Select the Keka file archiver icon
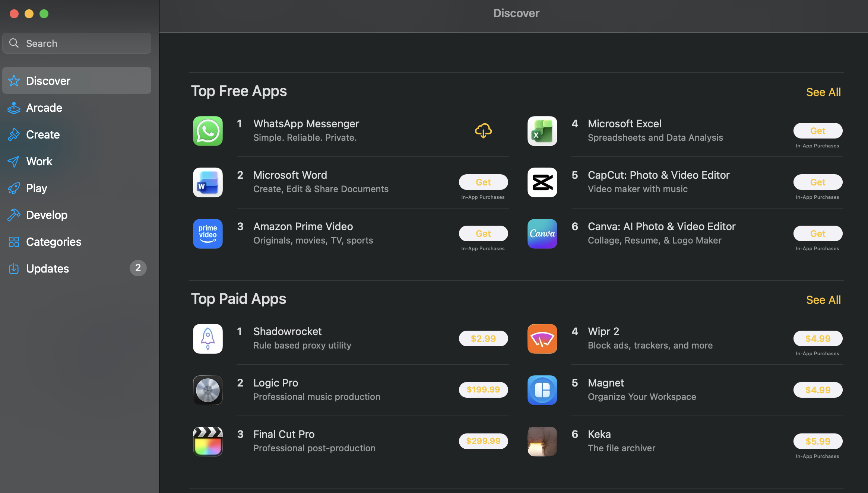868x493 pixels. coord(542,441)
